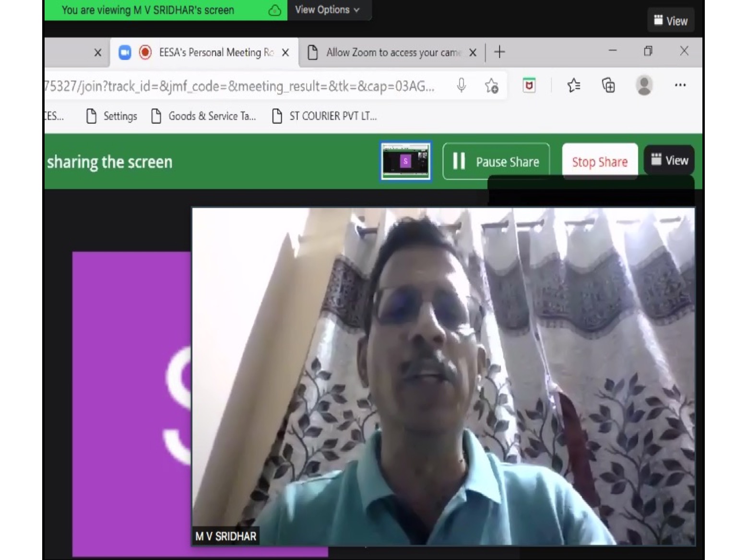Open the red shield extension icon
This screenshot has width=747, height=560.
point(529,86)
